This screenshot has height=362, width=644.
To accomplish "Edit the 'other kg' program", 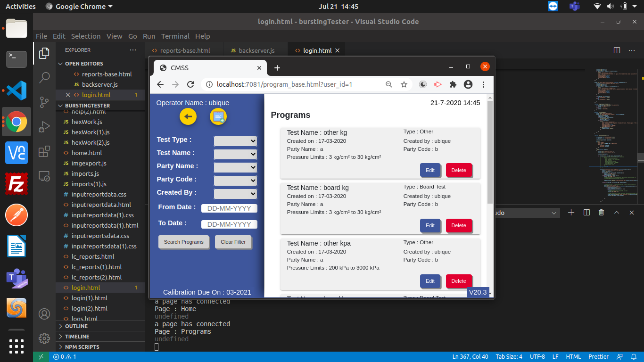I will (430, 170).
